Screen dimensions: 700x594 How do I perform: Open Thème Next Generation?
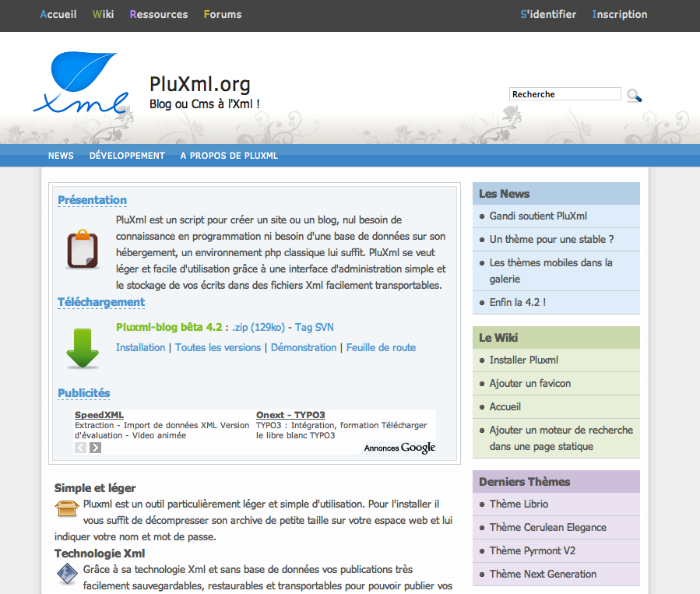tap(543, 574)
